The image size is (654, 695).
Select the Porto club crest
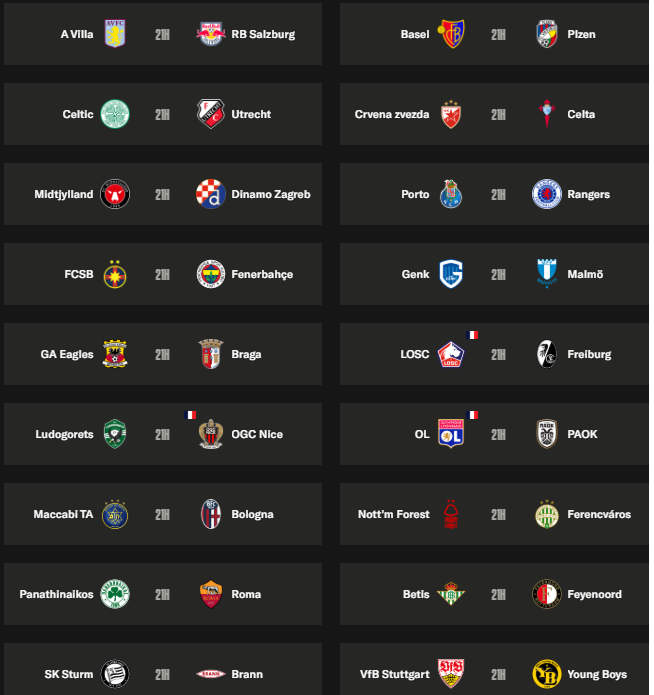451,194
